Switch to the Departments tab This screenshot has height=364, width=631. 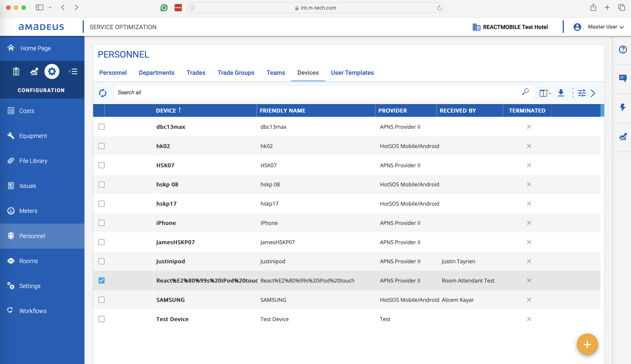157,73
